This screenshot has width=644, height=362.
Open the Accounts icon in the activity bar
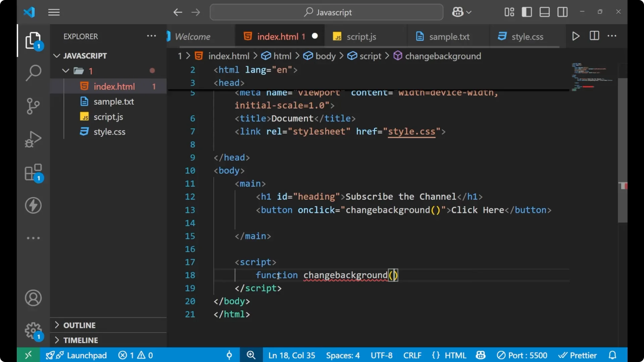(33, 298)
